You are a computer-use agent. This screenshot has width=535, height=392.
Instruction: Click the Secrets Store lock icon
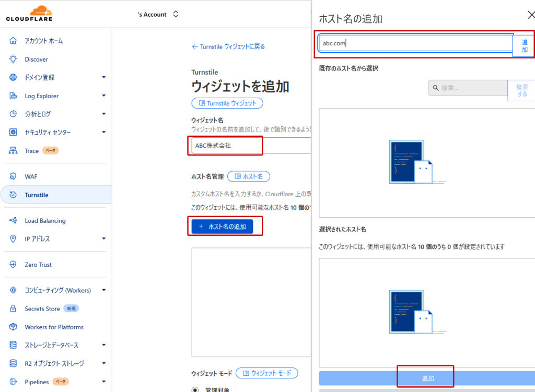click(14, 309)
